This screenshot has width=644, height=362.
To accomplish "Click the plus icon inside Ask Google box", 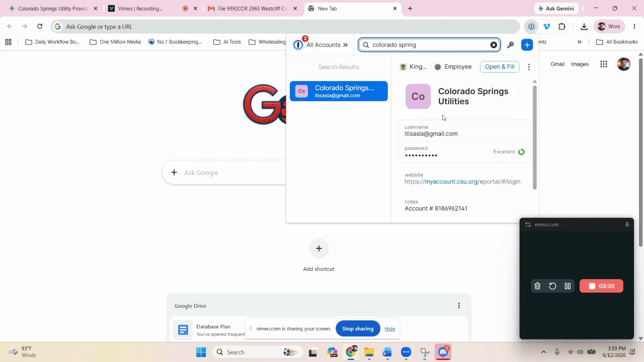I will [x=174, y=172].
